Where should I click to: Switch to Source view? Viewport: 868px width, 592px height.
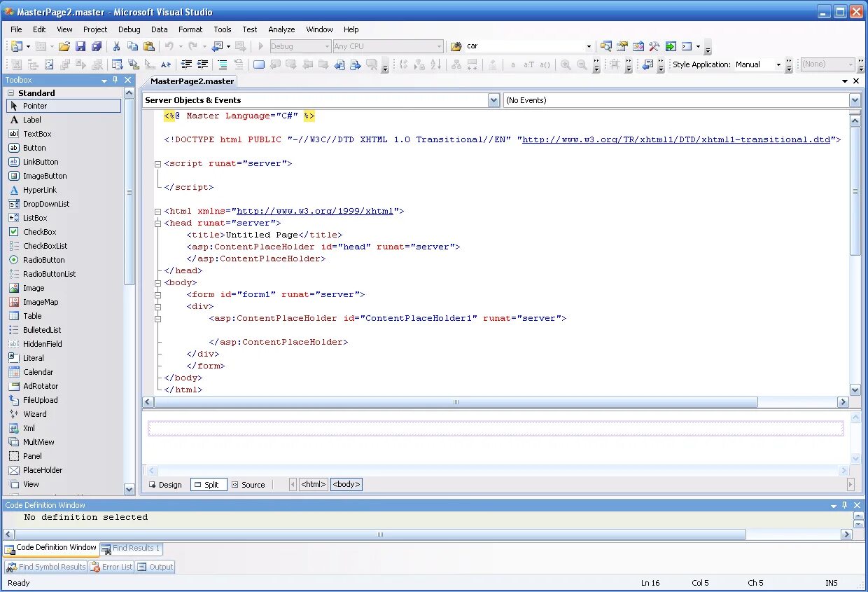tap(248, 485)
